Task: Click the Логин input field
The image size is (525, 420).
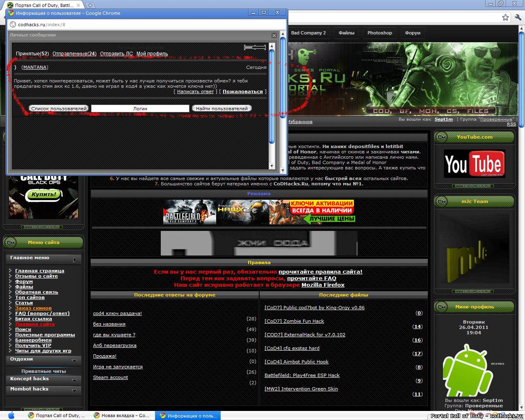Action: (x=140, y=109)
